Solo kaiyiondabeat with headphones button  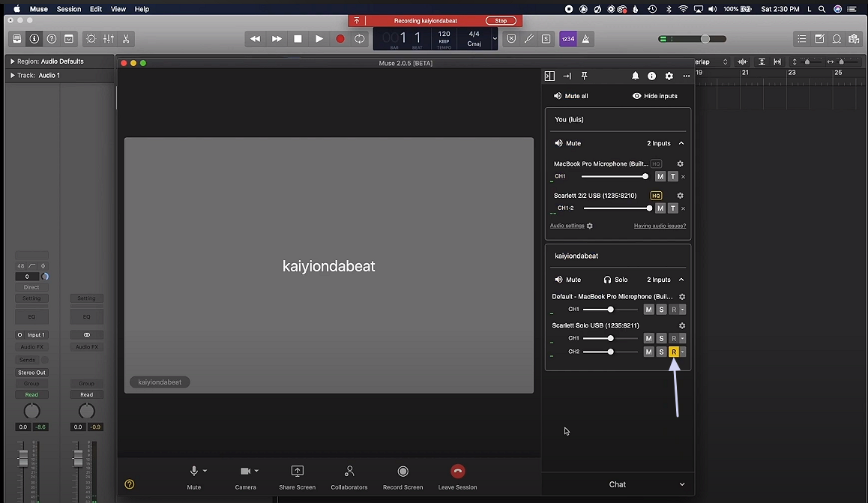tap(615, 280)
